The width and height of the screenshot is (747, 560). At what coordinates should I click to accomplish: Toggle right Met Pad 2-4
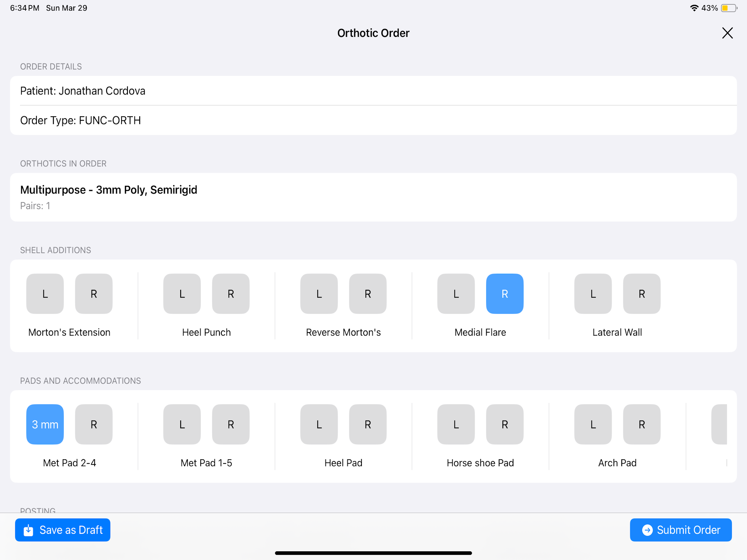point(94,424)
